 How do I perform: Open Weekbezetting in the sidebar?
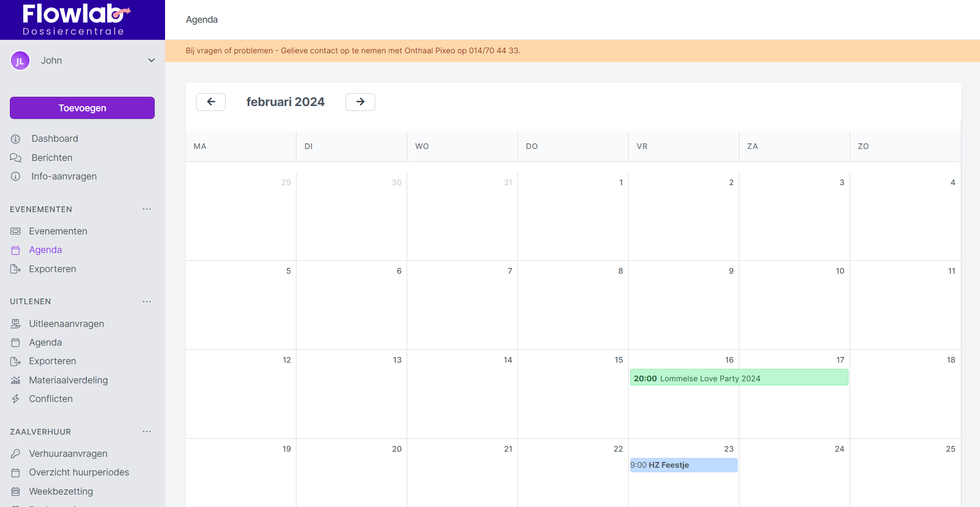(61, 491)
